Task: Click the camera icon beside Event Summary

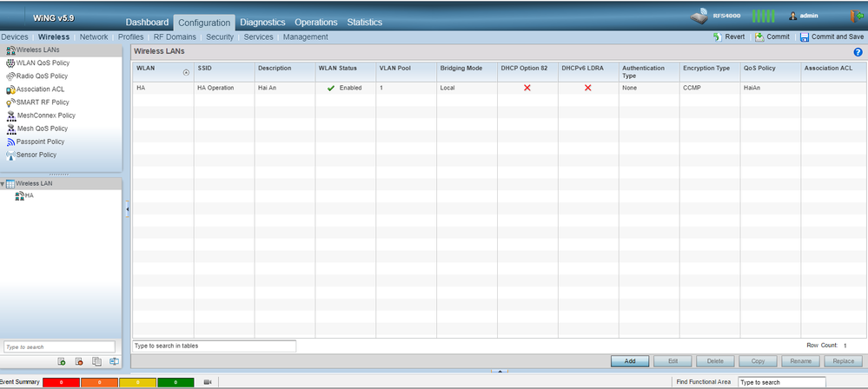Action: 208,382
